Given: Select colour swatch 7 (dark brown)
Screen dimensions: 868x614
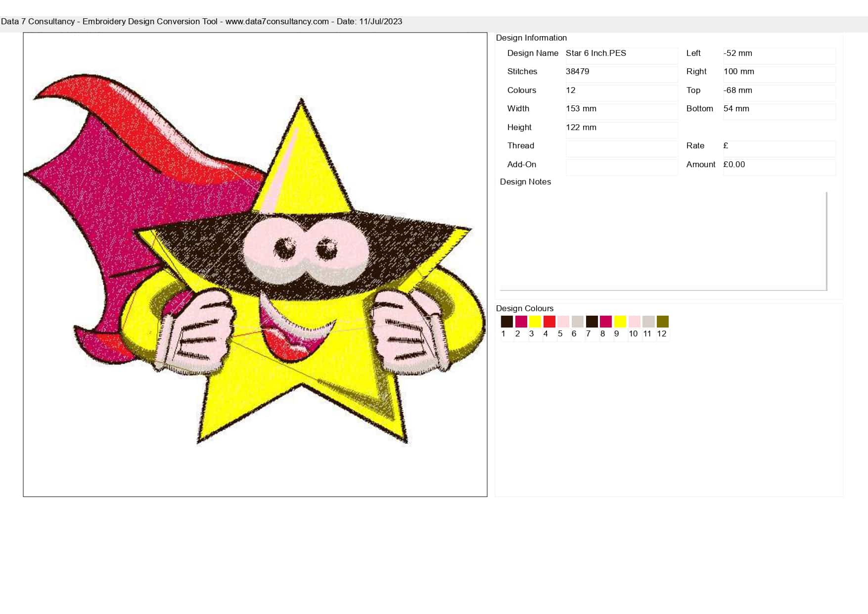Looking at the screenshot, I should pos(592,322).
